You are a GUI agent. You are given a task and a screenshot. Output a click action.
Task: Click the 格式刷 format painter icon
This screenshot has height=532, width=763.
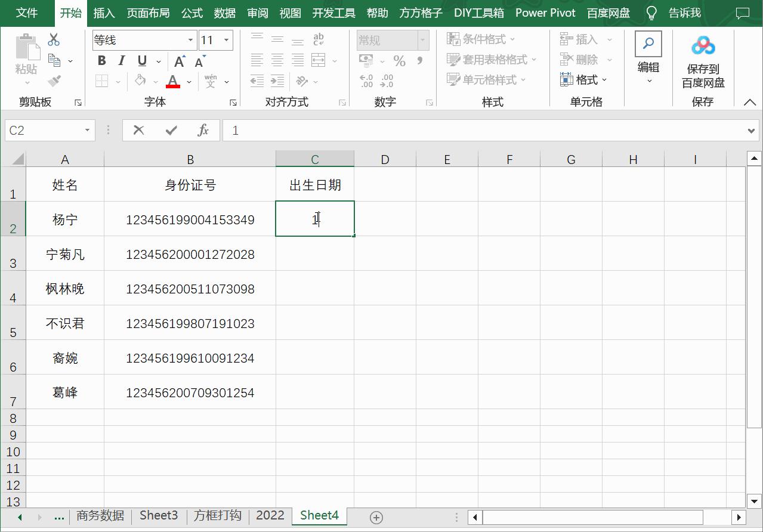pyautogui.click(x=54, y=81)
